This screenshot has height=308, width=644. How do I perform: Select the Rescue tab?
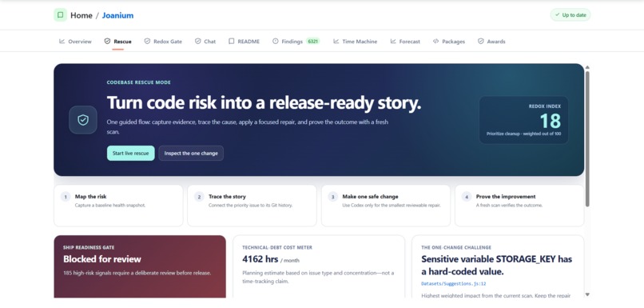pyautogui.click(x=118, y=42)
